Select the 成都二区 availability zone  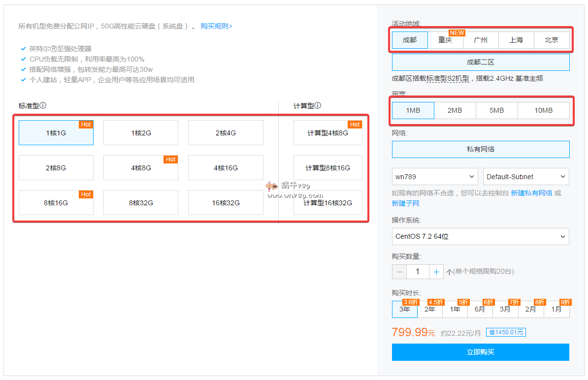pos(480,63)
